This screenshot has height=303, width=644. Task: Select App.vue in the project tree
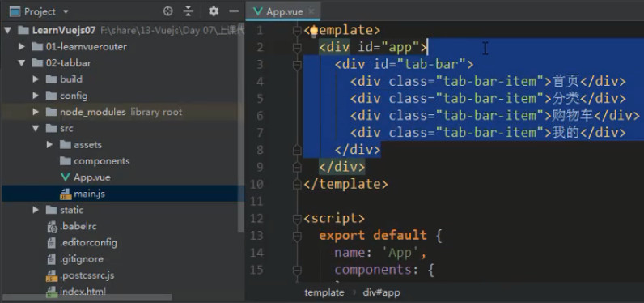point(92,177)
